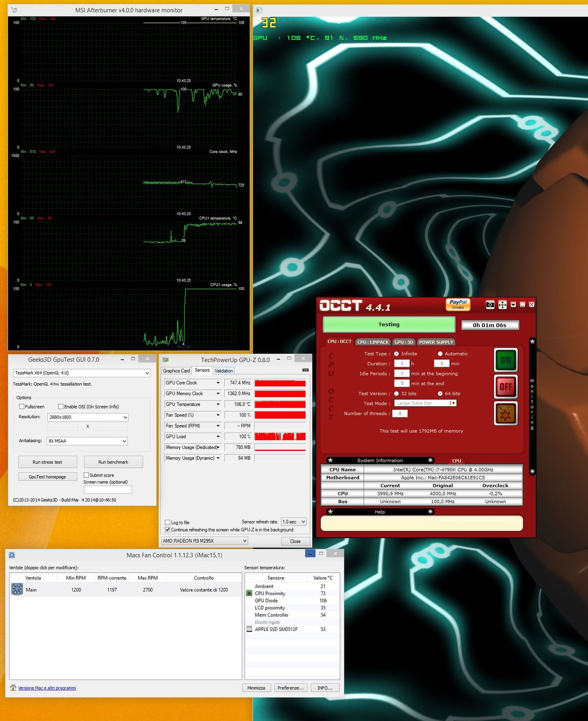Open GPU Core Clock sensor dropdown

click(218, 383)
